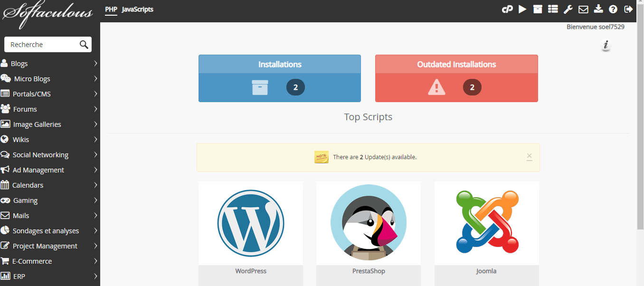Expand the Gaming chevron
Image resolution: width=644 pixels, height=286 pixels.
coord(95,200)
